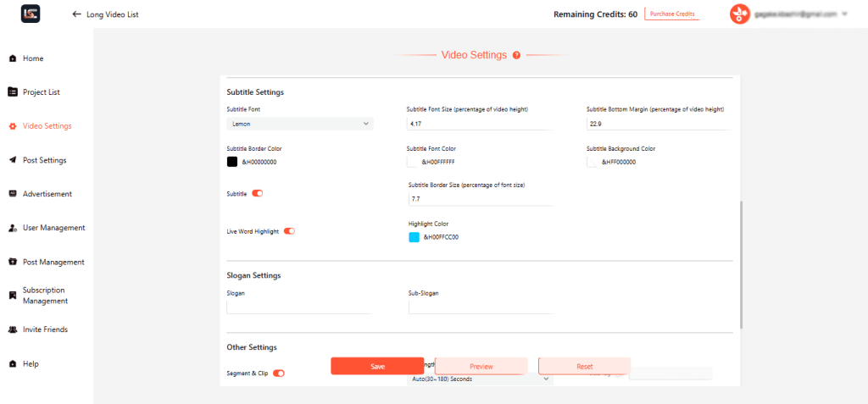This screenshot has width=868, height=404.
Task: Click the app logo in the top-left corner
Action: [x=31, y=14]
